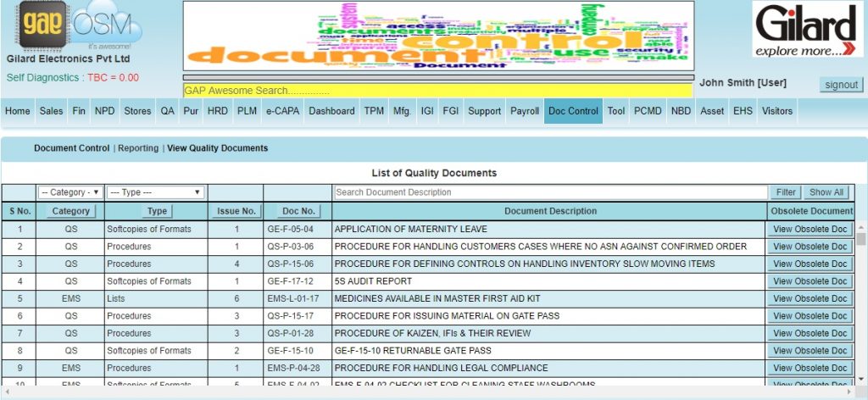
Task: Open the e-CAPA menu
Action: [282, 111]
